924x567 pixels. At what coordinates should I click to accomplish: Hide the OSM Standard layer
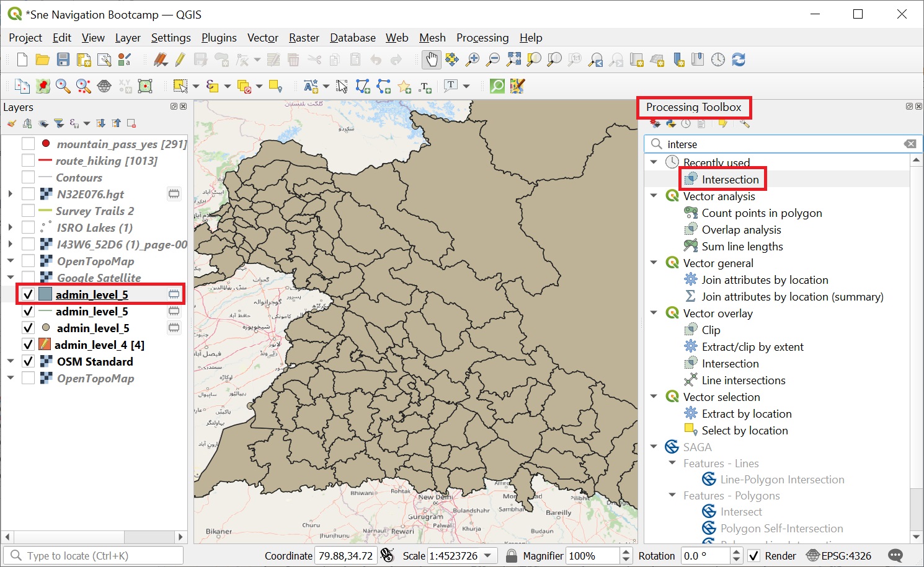(28, 361)
